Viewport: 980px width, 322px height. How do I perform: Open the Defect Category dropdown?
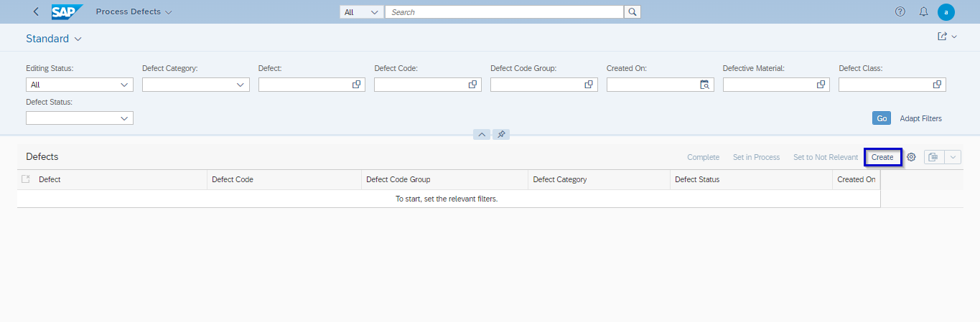pos(241,85)
